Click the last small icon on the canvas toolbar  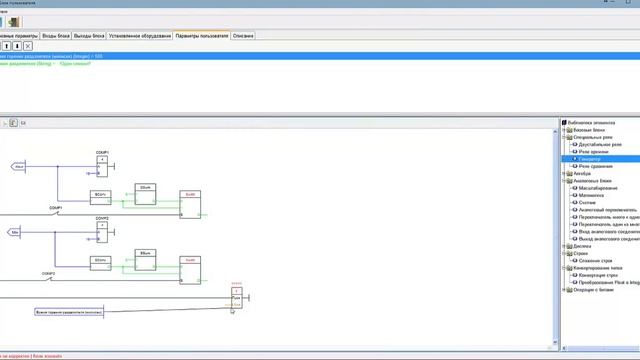[23, 123]
